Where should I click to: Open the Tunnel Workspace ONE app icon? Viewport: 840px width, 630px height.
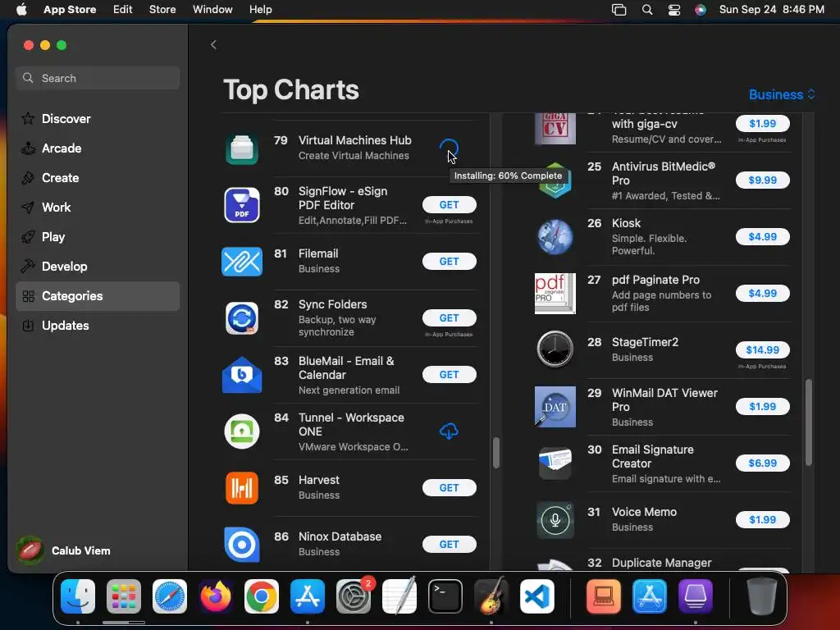click(x=242, y=431)
